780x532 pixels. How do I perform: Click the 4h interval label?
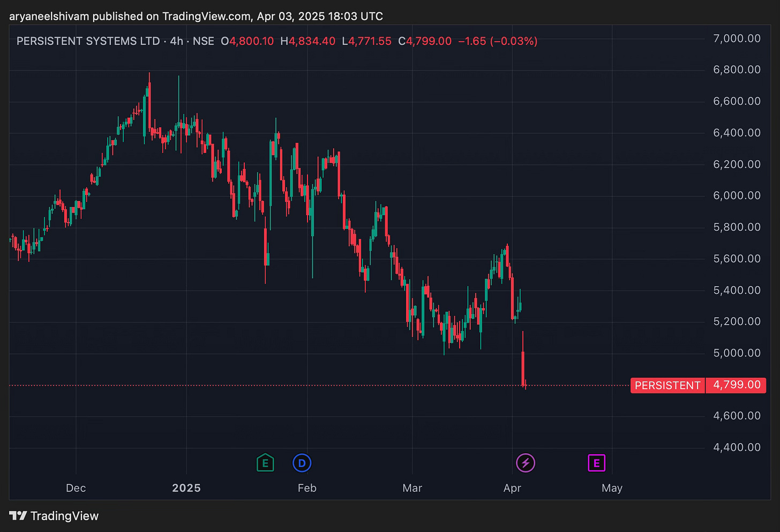176,41
